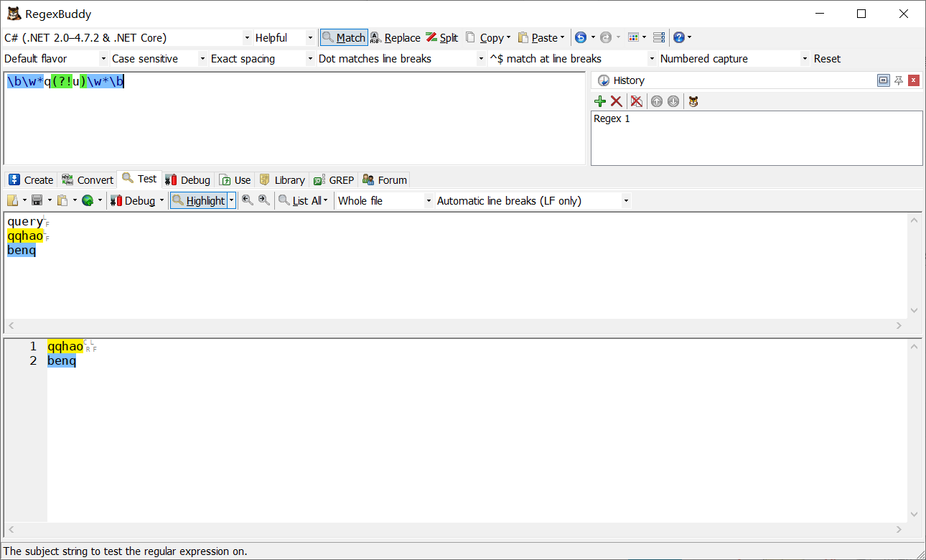Click the Debug button in the Test toolbar
Screen dimensions: 926x560
[x=133, y=200]
